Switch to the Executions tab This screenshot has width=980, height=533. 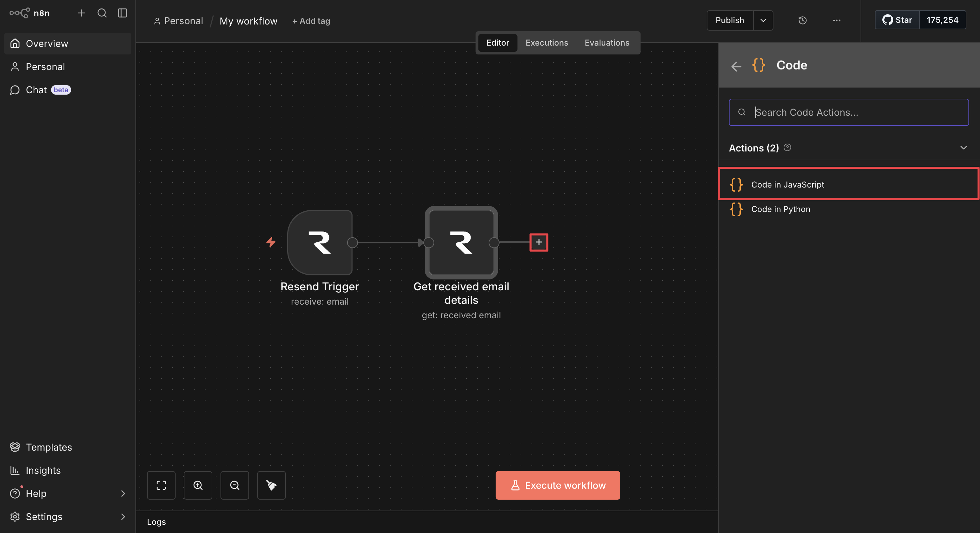(x=546, y=43)
